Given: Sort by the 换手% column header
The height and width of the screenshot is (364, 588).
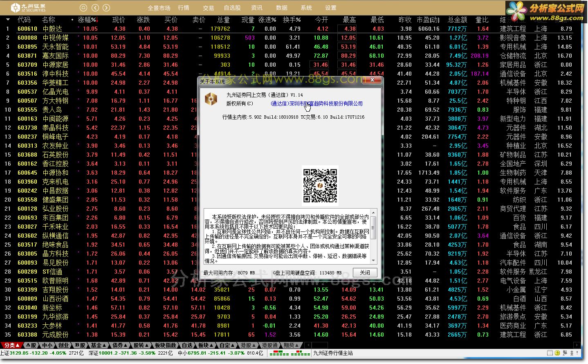Looking at the screenshot, I should tap(292, 20).
